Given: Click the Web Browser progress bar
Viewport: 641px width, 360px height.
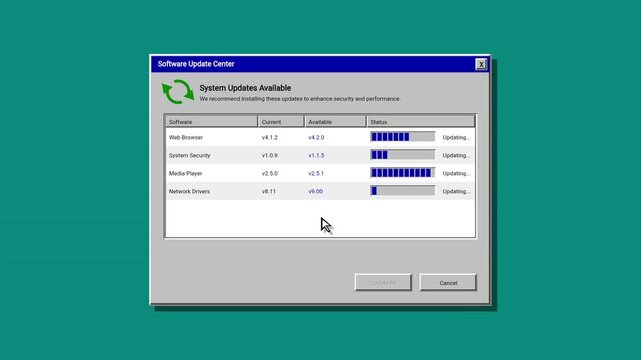Looking at the screenshot, I should click(403, 137).
